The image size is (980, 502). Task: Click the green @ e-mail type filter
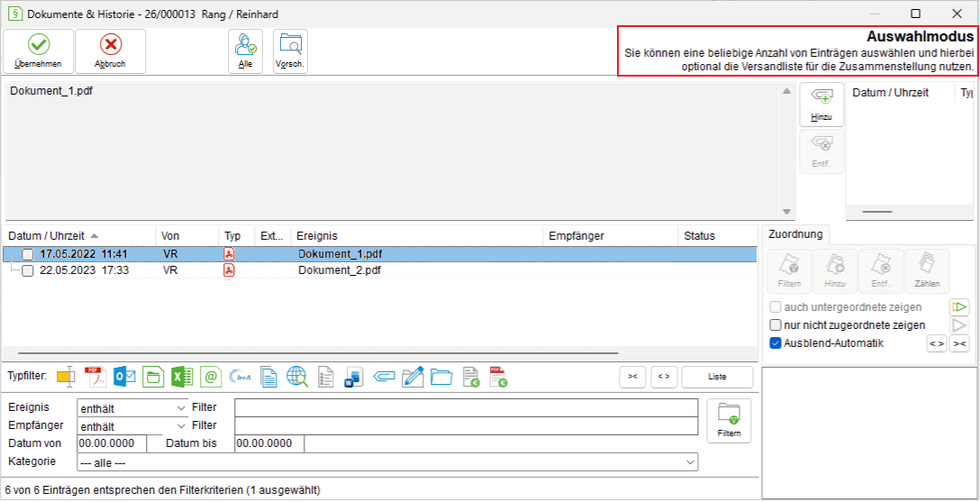[x=212, y=377]
